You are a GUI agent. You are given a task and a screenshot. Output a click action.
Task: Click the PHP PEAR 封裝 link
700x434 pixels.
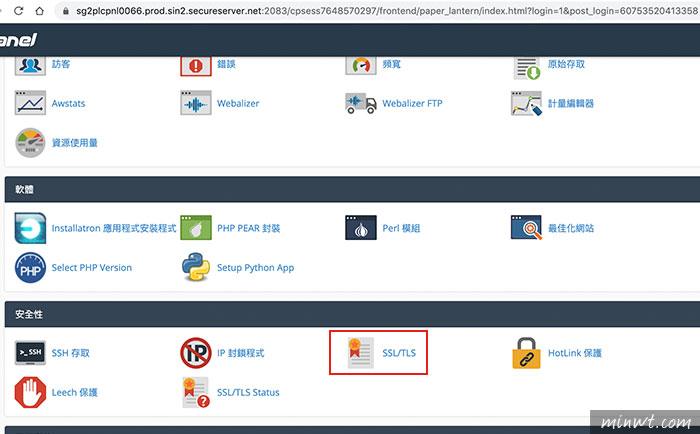(x=248, y=228)
